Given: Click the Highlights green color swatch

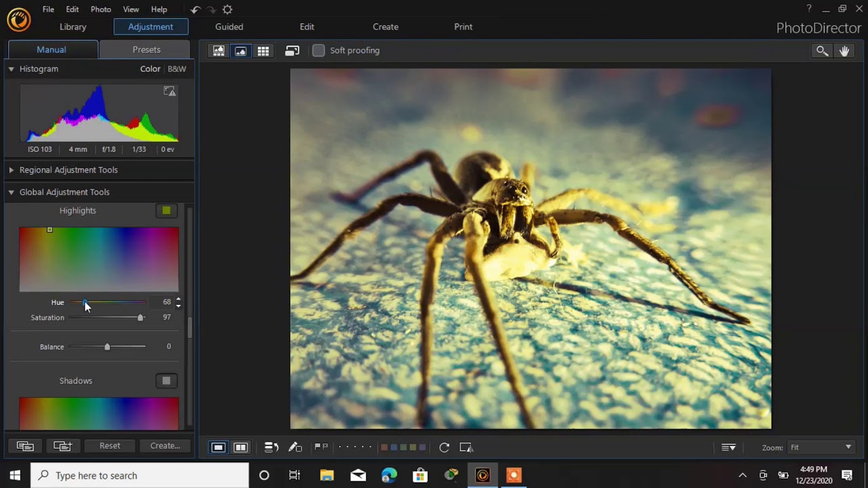Looking at the screenshot, I should click(x=166, y=211).
